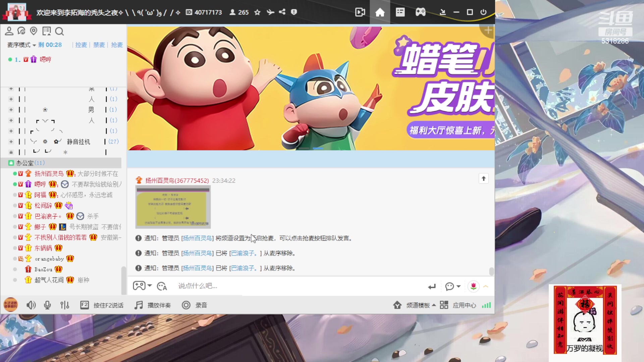This screenshot has height=362, width=644.
Task: Open the 麦序模式 dropdown
Action: point(22,45)
